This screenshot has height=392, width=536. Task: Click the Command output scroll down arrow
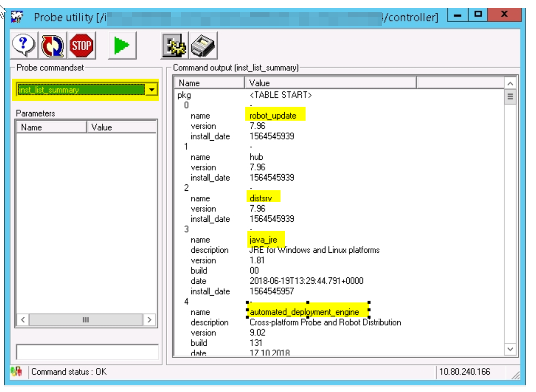[x=510, y=349]
